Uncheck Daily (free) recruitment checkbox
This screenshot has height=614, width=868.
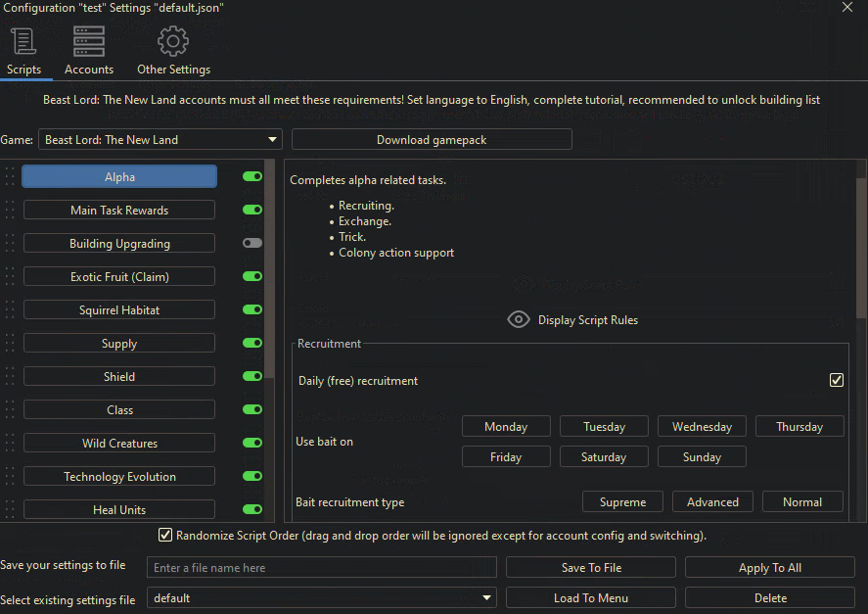(x=836, y=380)
